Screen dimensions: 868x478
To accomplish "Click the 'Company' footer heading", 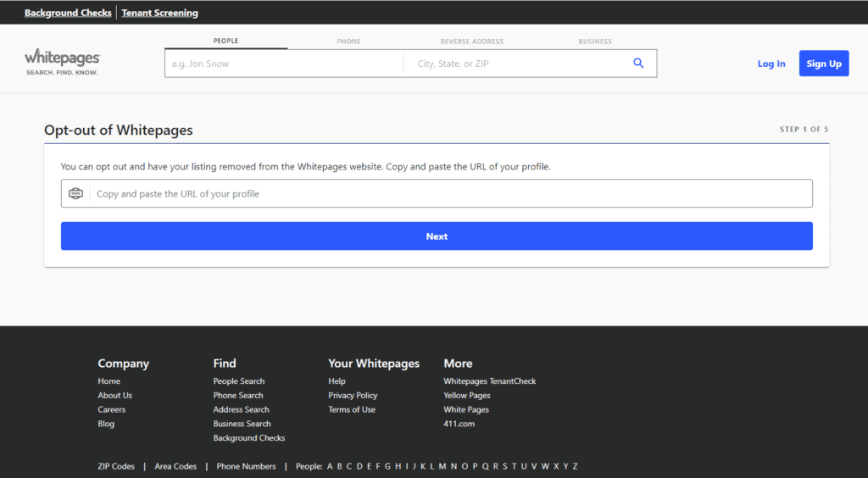I will point(124,364).
